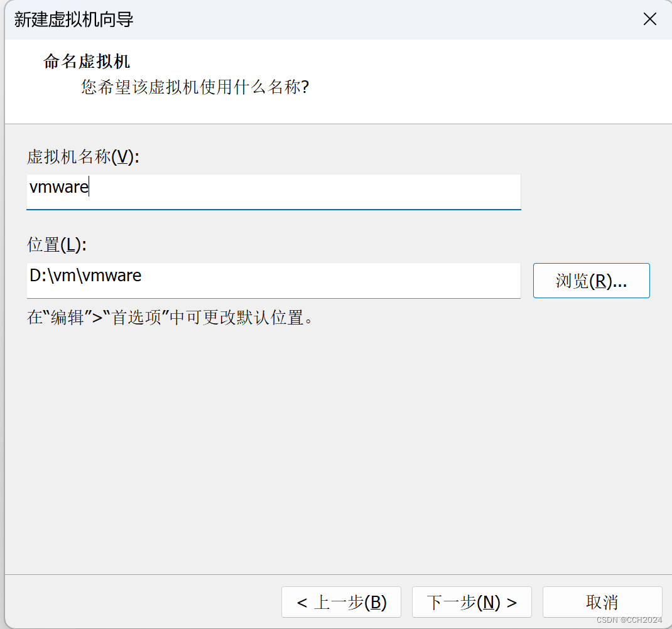Click the 命名虚拟机 heading text
Image resolution: width=672 pixels, height=629 pixels.
[x=87, y=62]
